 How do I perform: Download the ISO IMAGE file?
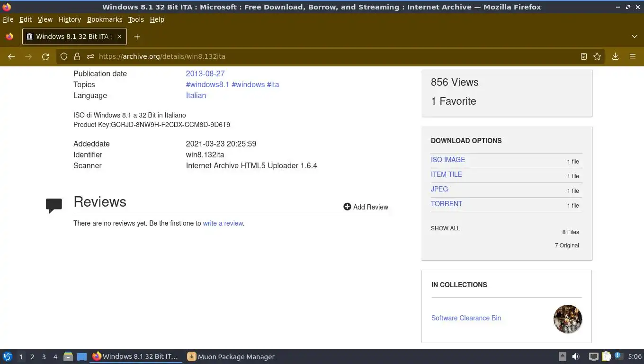click(448, 160)
